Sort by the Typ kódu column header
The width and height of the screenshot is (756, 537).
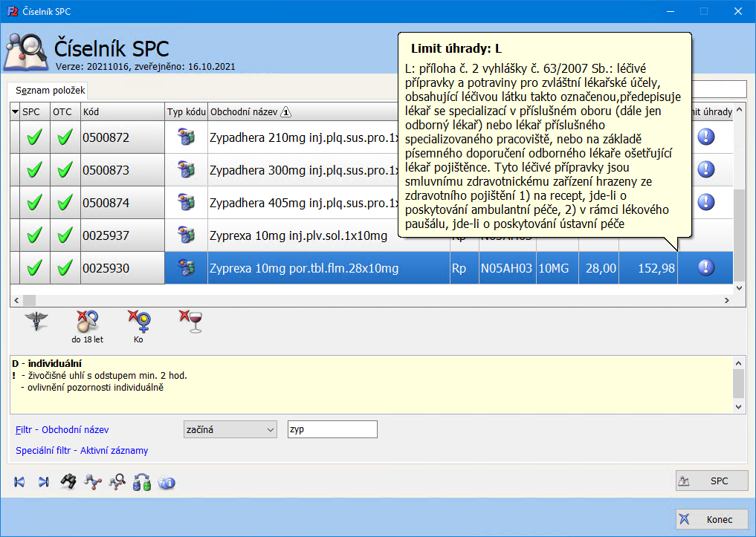click(186, 111)
